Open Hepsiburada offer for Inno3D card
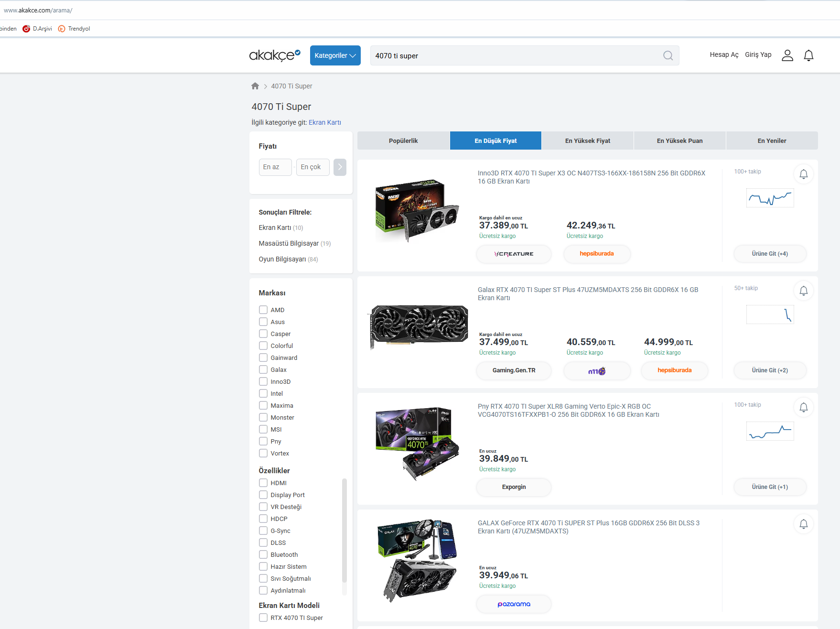Image resolution: width=840 pixels, height=629 pixels. coord(597,254)
